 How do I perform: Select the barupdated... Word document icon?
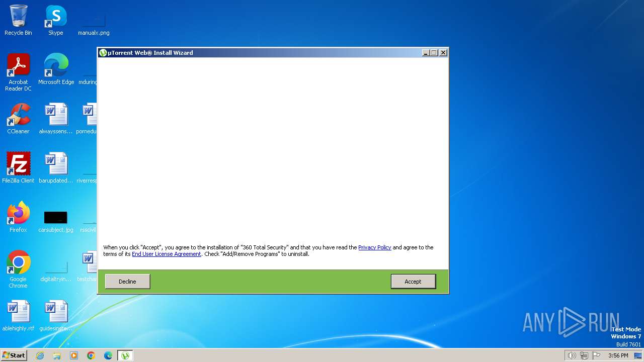56,168
